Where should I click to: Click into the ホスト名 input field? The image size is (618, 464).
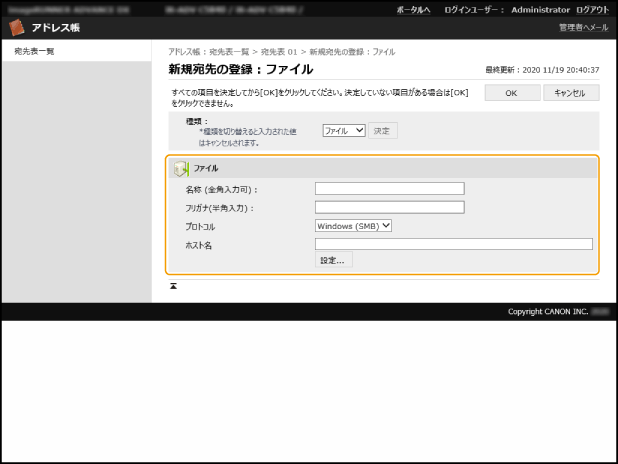(x=453, y=243)
